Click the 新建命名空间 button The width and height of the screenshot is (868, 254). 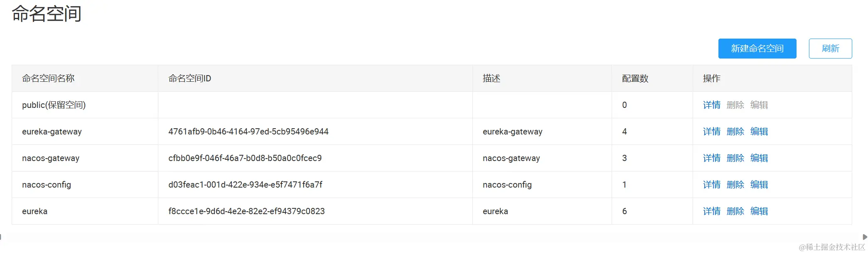pyautogui.click(x=757, y=49)
